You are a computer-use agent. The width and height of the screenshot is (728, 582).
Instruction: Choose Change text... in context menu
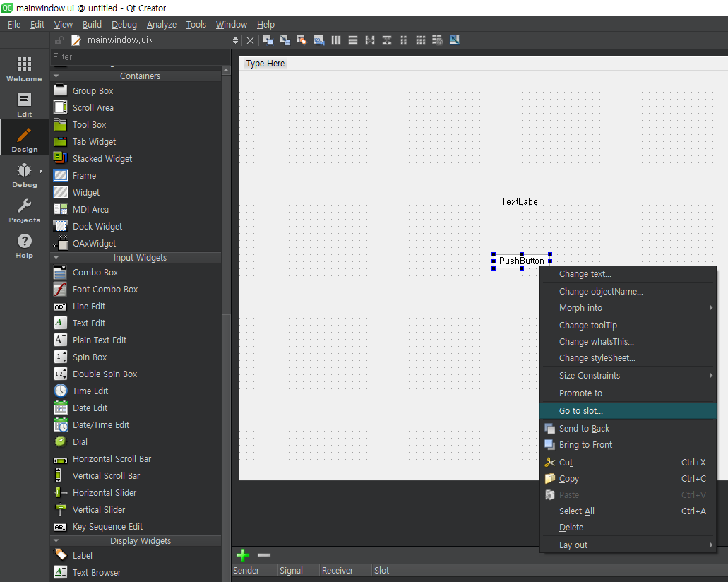(x=628, y=274)
